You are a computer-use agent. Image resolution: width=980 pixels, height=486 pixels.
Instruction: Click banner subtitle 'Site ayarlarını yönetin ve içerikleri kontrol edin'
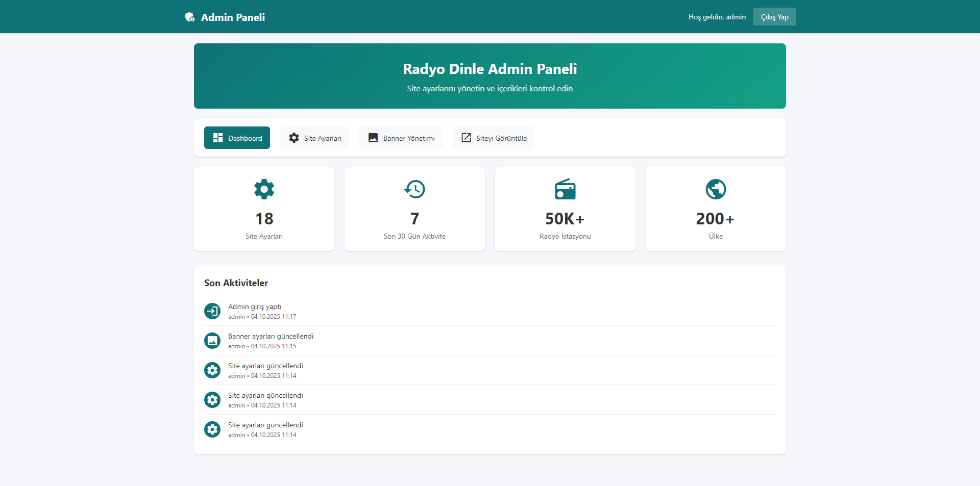(490, 89)
